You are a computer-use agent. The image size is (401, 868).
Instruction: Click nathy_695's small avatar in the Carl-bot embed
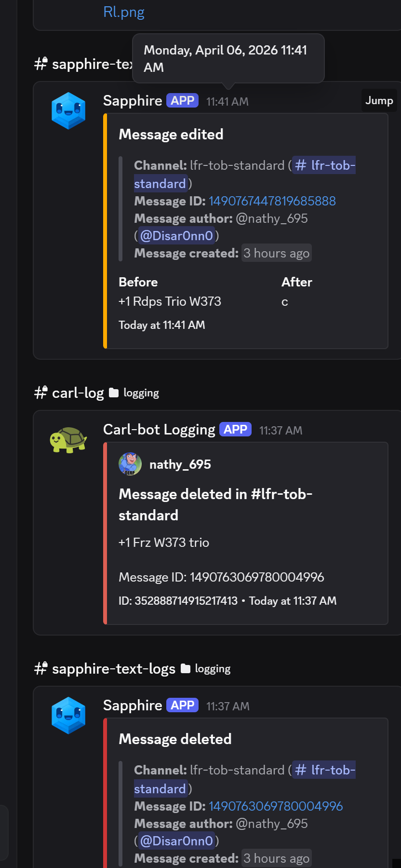130,464
